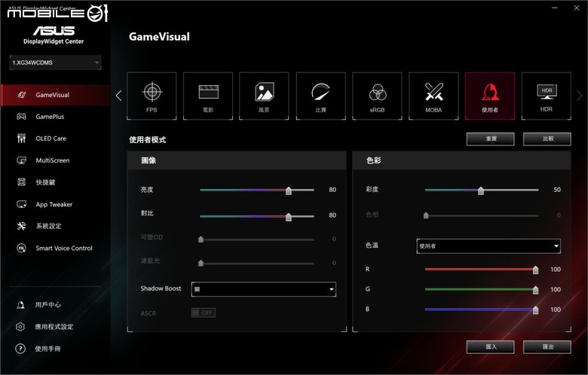Click the 對比 contrast slider handle
This screenshot has height=375, width=588.
click(289, 217)
